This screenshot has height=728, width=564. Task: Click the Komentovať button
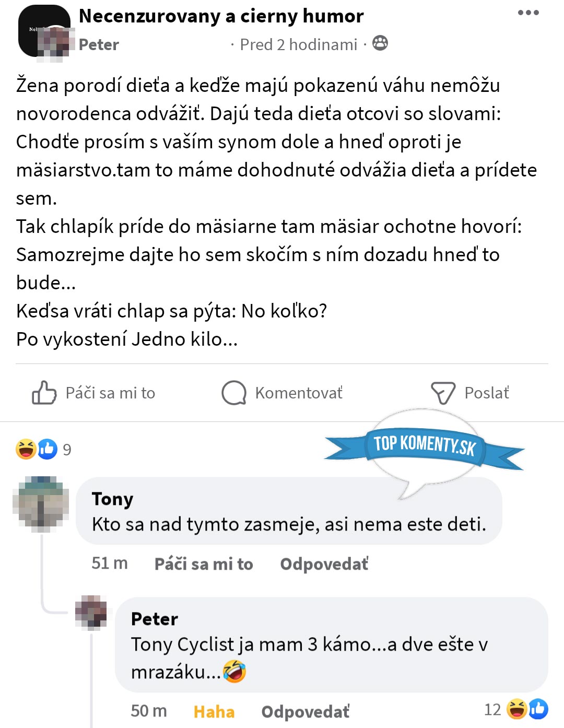299,393
